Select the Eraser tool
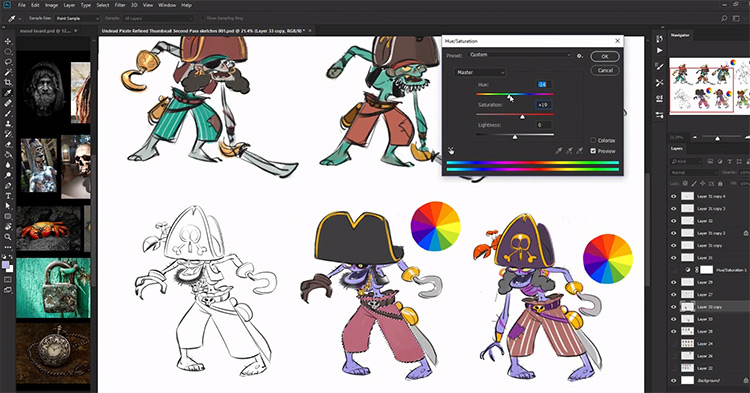The image size is (750, 393). pyautogui.click(x=8, y=144)
